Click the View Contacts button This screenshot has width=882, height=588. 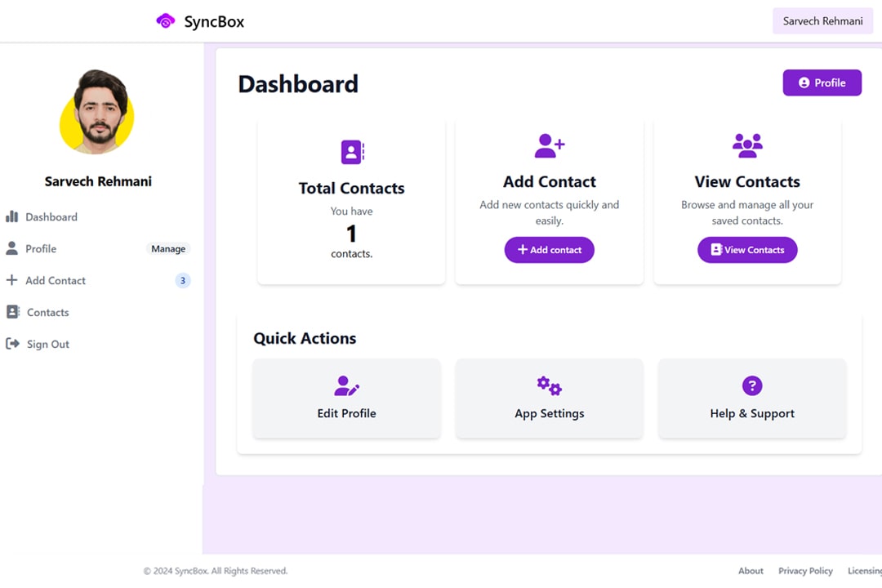point(747,250)
